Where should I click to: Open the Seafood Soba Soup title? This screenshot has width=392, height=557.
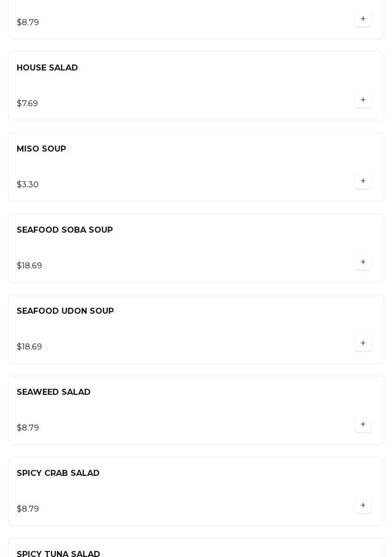point(64,230)
